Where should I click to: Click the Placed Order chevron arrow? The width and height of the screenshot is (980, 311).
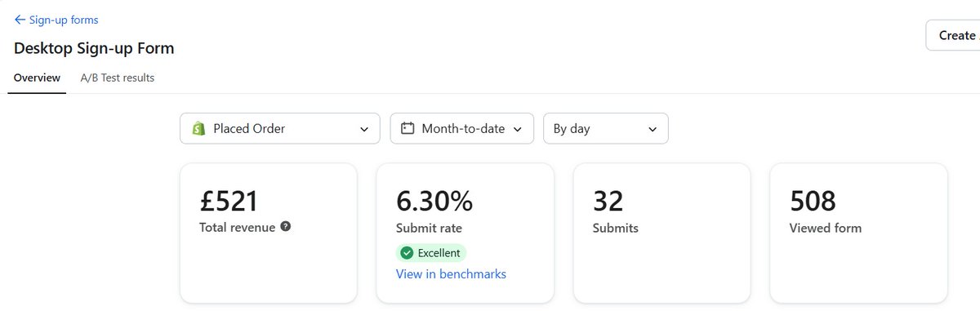[364, 129]
